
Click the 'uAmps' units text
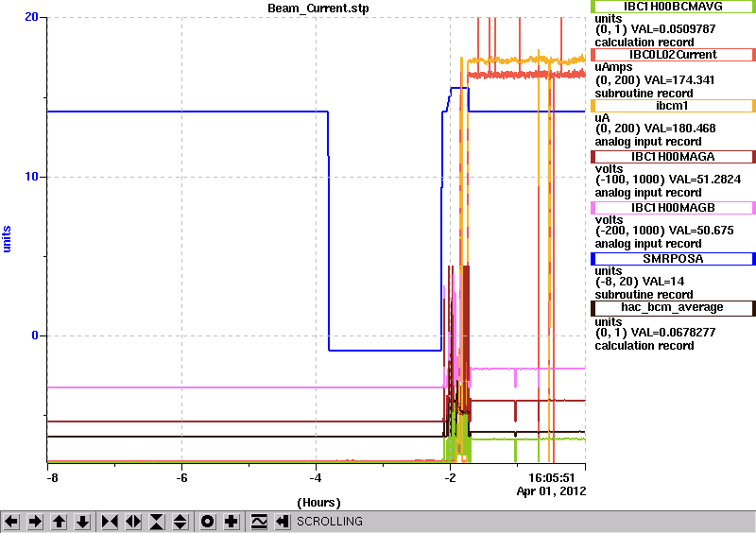click(613, 67)
